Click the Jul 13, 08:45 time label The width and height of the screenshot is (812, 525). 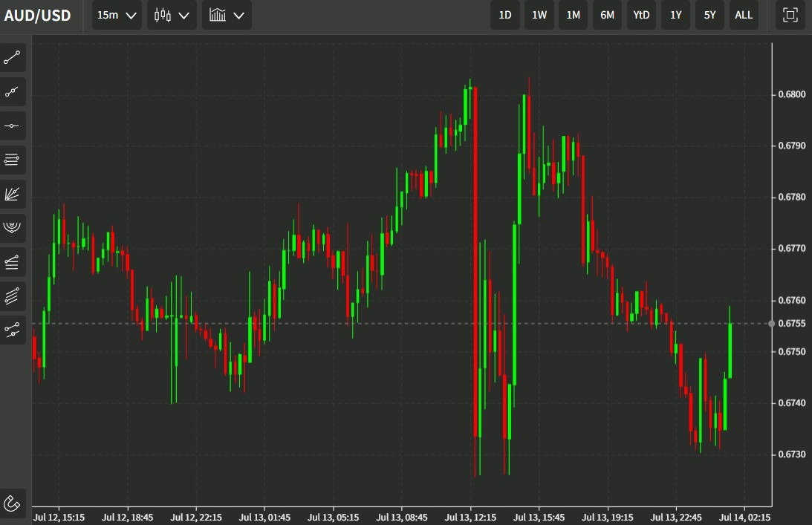[402, 518]
